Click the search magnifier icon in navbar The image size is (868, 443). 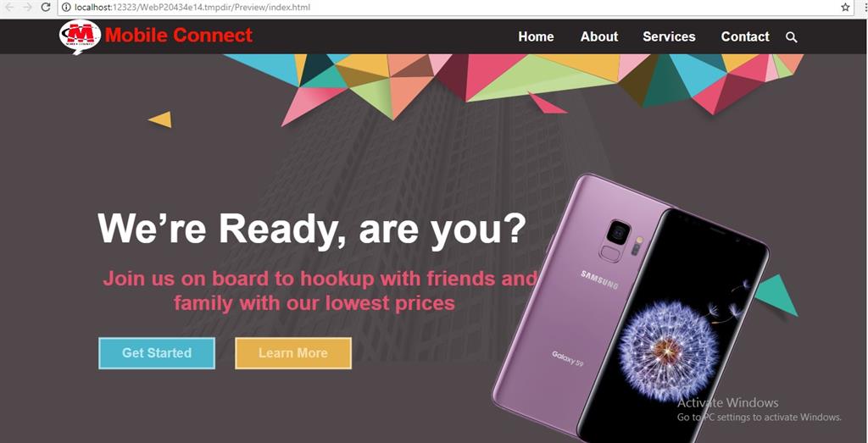(791, 37)
